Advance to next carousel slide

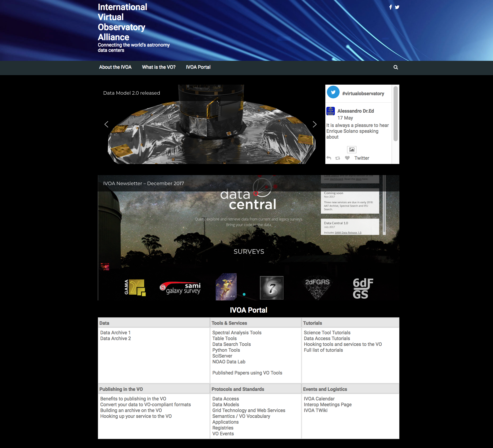pos(314,124)
